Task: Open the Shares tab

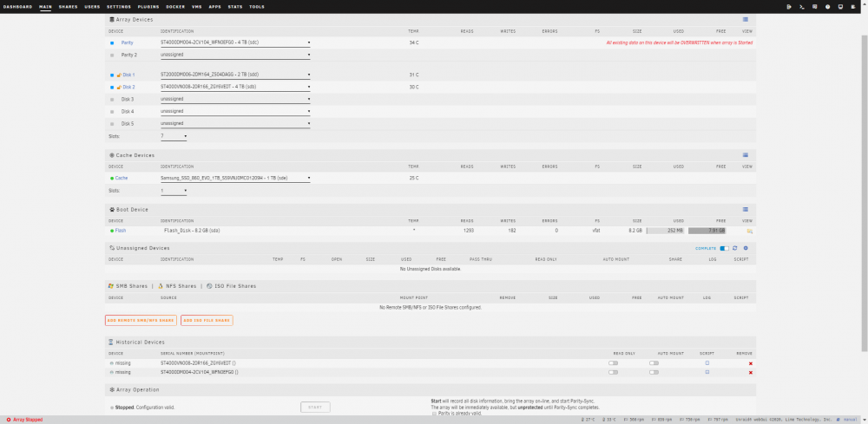Action: pos(68,7)
